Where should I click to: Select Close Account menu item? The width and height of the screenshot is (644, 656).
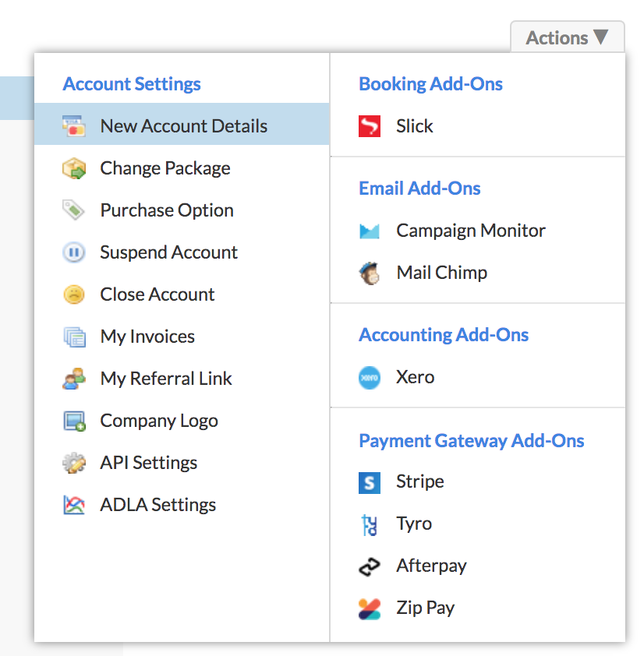182,294
